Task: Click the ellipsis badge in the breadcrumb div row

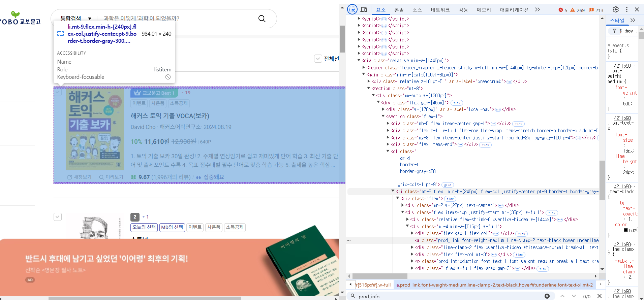Action: [510, 82]
